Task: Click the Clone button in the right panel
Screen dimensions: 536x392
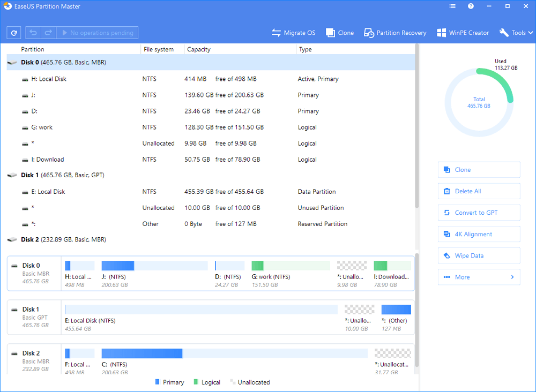Action: pyautogui.click(x=479, y=170)
